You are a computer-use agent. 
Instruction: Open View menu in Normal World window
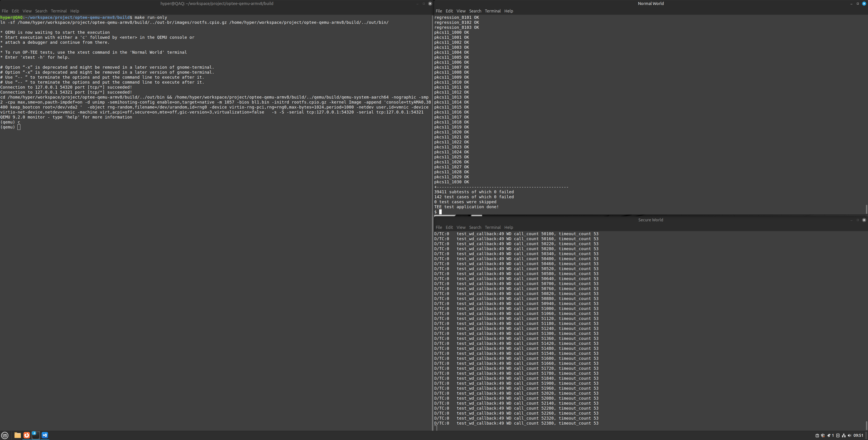[x=461, y=11]
